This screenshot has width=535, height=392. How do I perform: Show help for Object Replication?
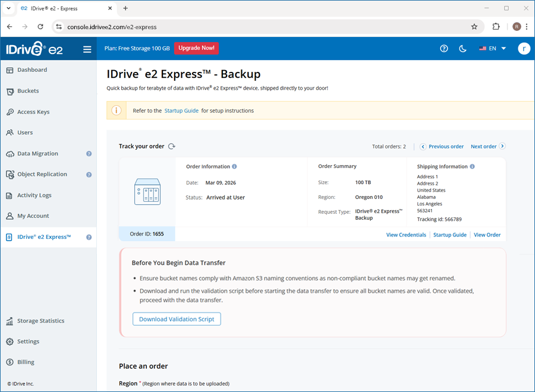point(89,175)
